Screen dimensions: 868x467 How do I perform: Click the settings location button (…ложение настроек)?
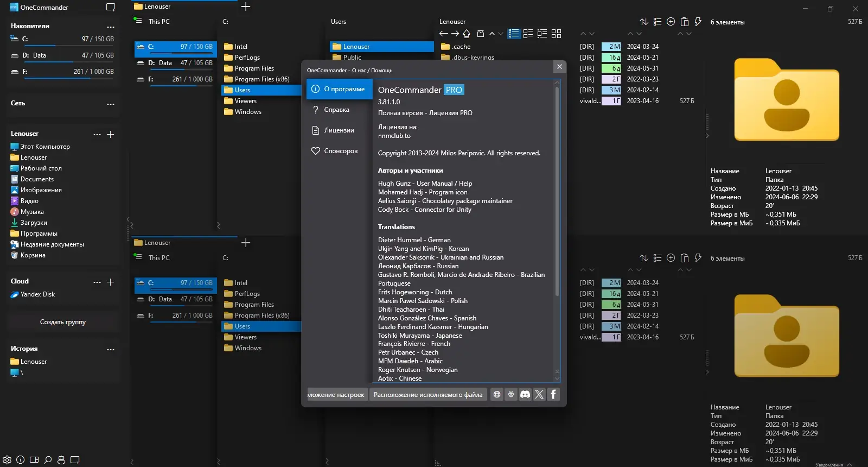pos(337,394)
